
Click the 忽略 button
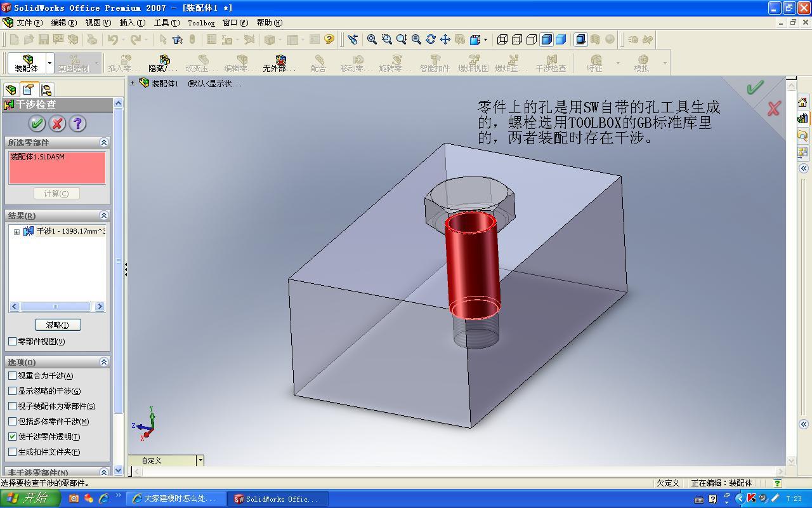click(x=57, y=324)
